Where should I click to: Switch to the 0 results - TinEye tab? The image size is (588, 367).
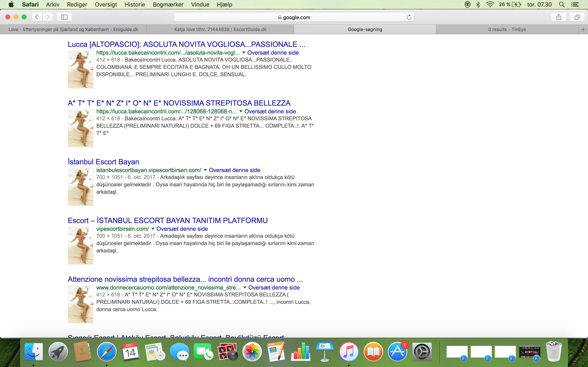[507, 29]
